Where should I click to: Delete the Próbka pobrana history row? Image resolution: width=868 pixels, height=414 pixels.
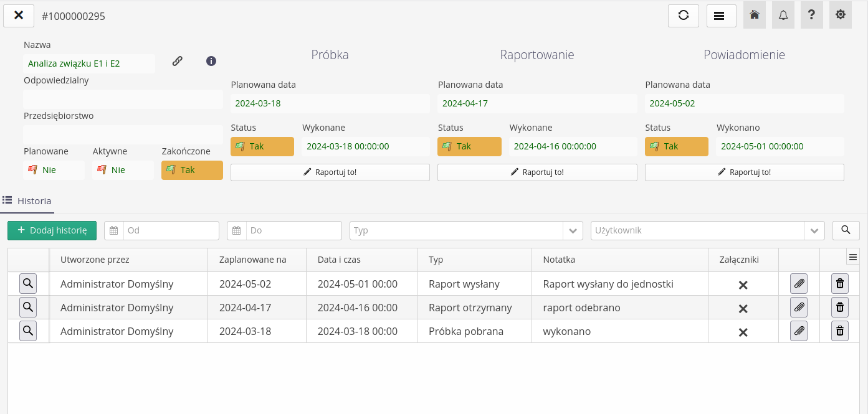pyautogui.click(x=840, y=331)
